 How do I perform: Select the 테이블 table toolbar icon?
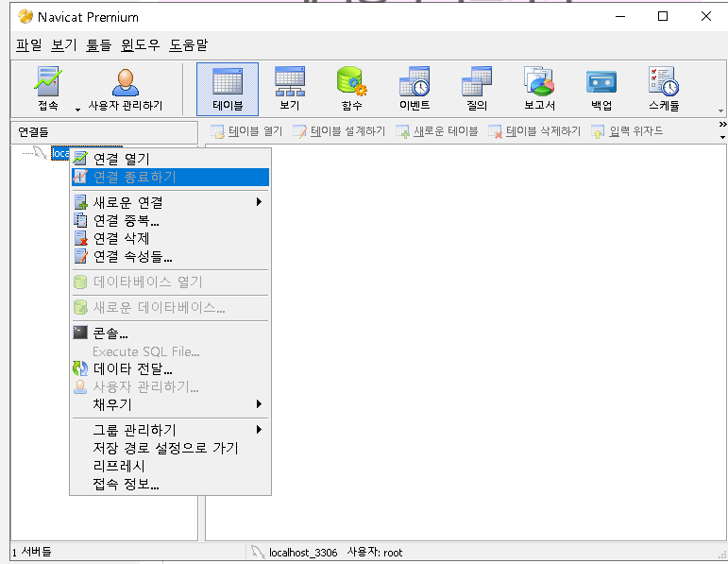point(228,89)
